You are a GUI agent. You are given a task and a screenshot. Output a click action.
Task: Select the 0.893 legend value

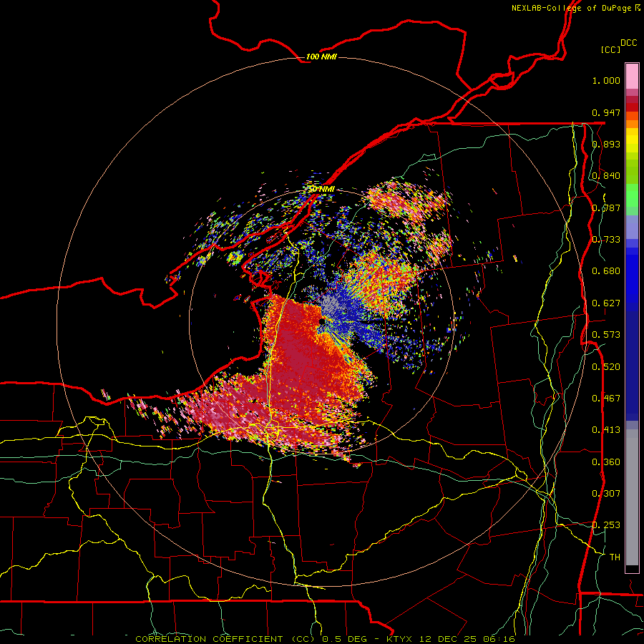606,144
